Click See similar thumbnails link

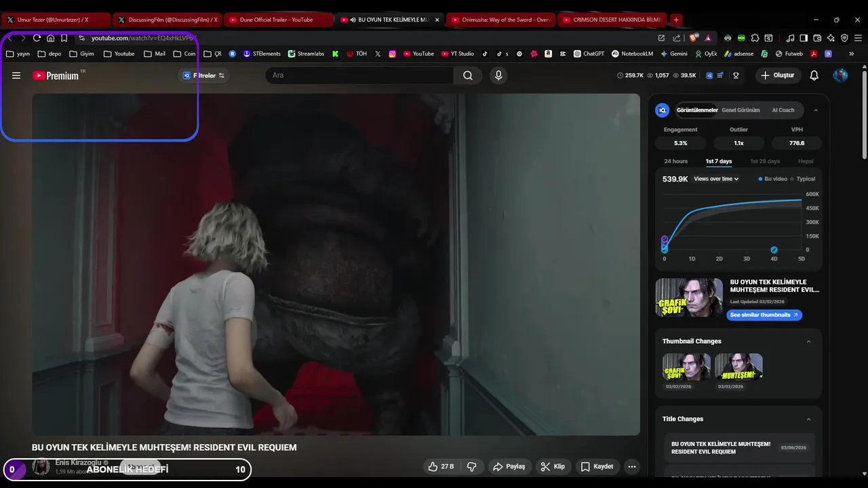(x=764, y=315)
